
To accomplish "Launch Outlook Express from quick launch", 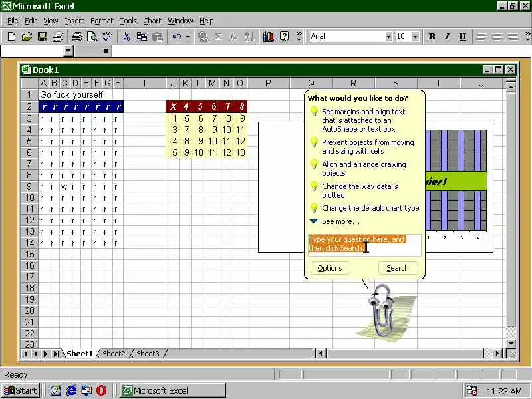I will [x=86, y=390].
